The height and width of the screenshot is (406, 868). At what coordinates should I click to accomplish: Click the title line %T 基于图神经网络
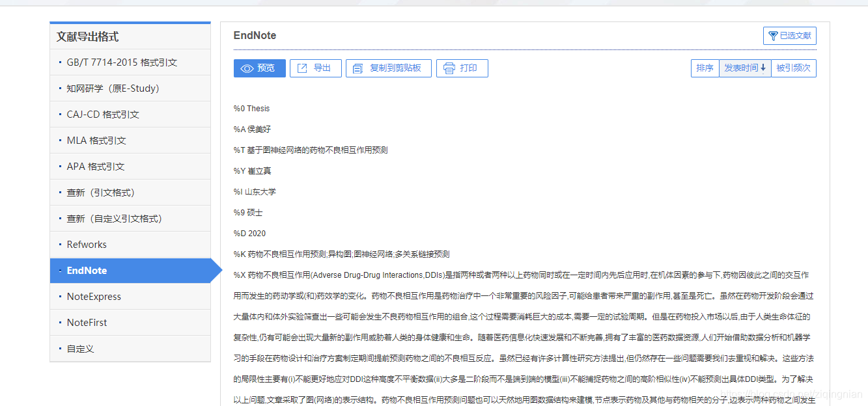[311, 150]
